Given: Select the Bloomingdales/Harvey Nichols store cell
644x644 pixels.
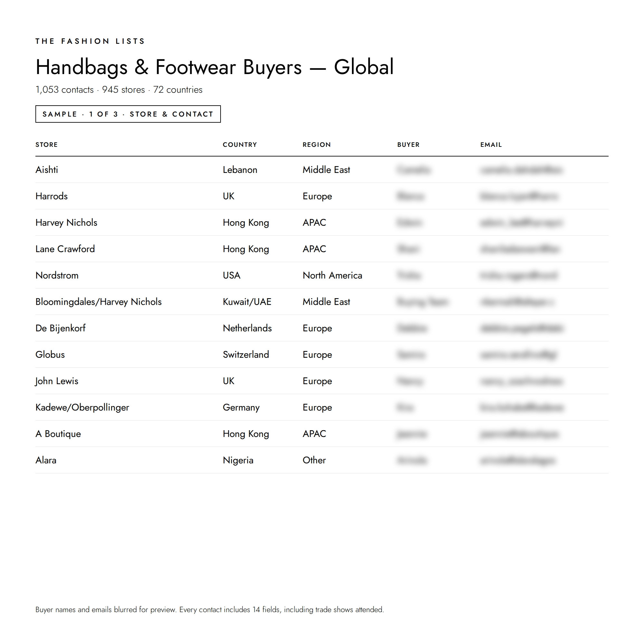Looking at the screenshot, I should point(98,302).
